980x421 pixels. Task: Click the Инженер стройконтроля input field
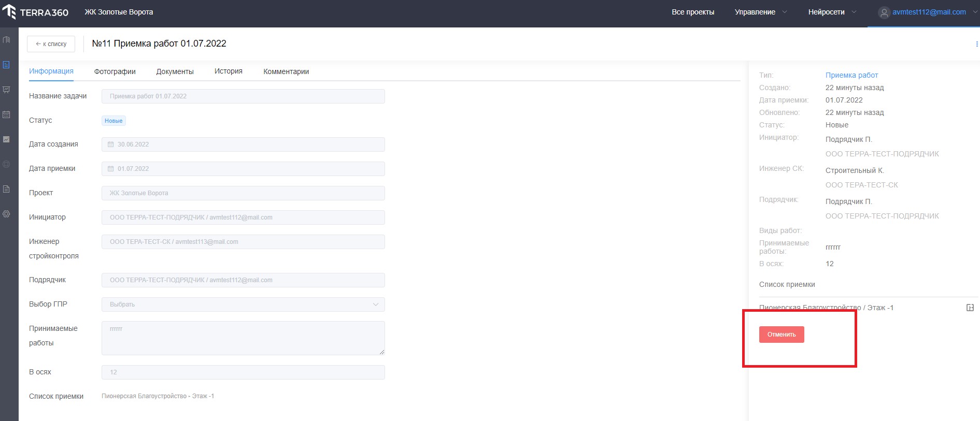click(x=243, y=242)
